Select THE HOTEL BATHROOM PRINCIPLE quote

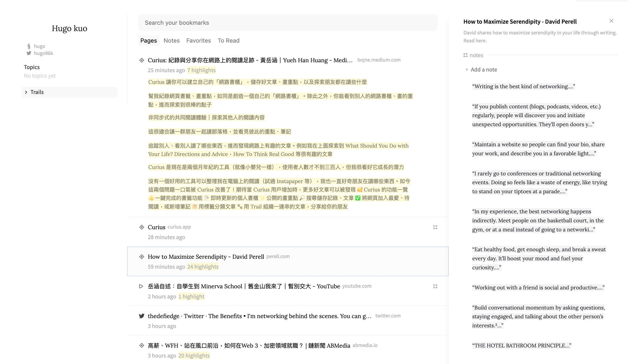(x=522, y=345)
